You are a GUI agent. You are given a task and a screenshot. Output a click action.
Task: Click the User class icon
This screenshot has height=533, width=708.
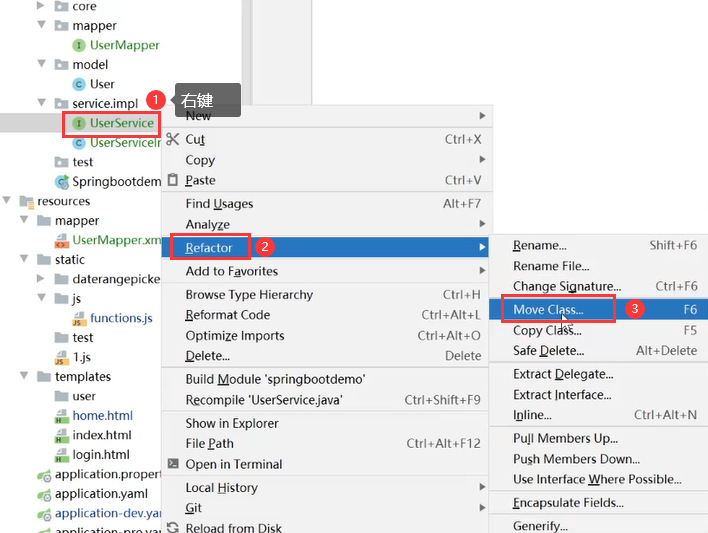pos(79,84)
